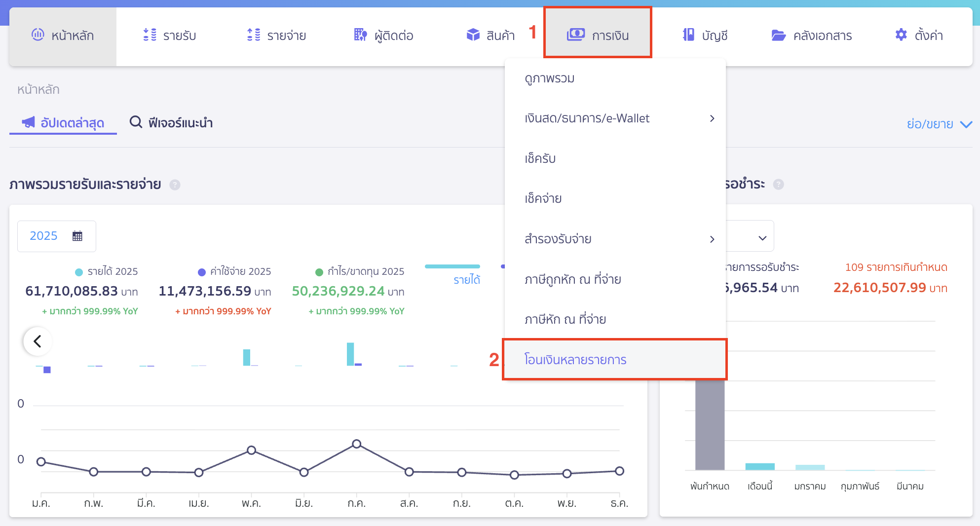
Task: Expand the เงินสด/ธนาคาร/e-Wallet submenu
Action: 712,118
